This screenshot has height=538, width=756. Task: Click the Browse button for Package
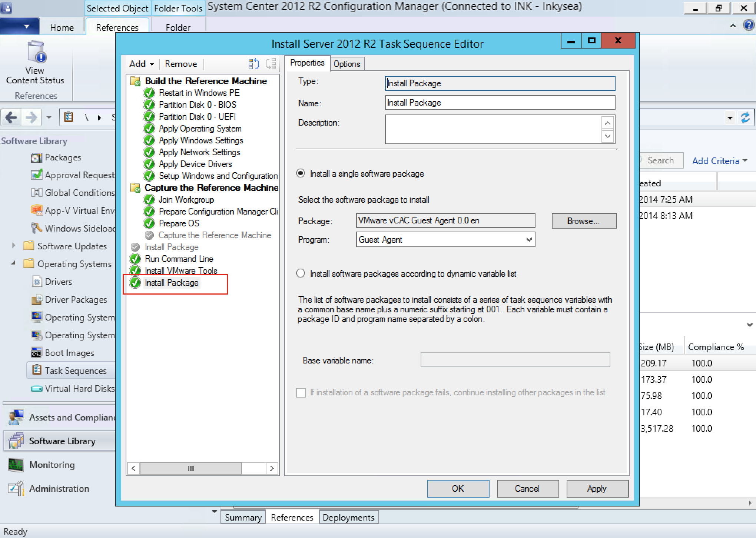tap(584, 221)
